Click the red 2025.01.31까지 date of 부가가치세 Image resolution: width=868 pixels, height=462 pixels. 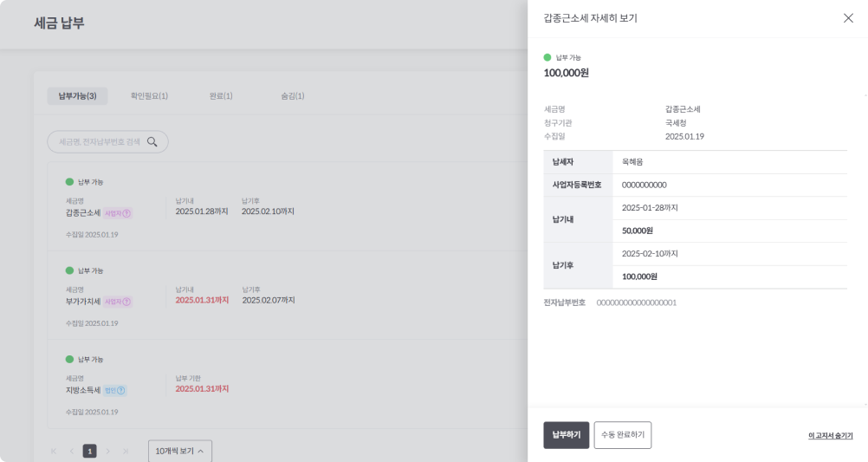pyautogui.click(x=202, y=300)
